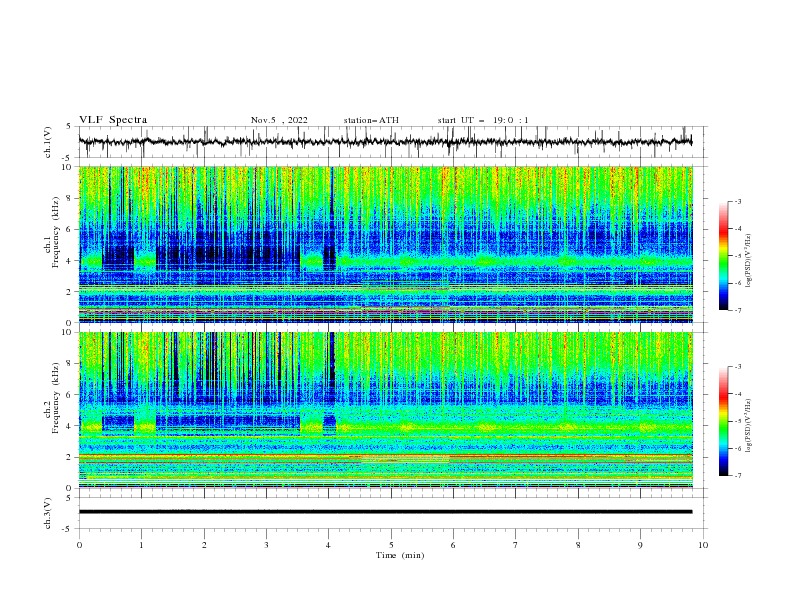The height and width of the screenshot is (612, 792).
Task: Click the ch.3 flat black trace
Action: tap(385, 512)
